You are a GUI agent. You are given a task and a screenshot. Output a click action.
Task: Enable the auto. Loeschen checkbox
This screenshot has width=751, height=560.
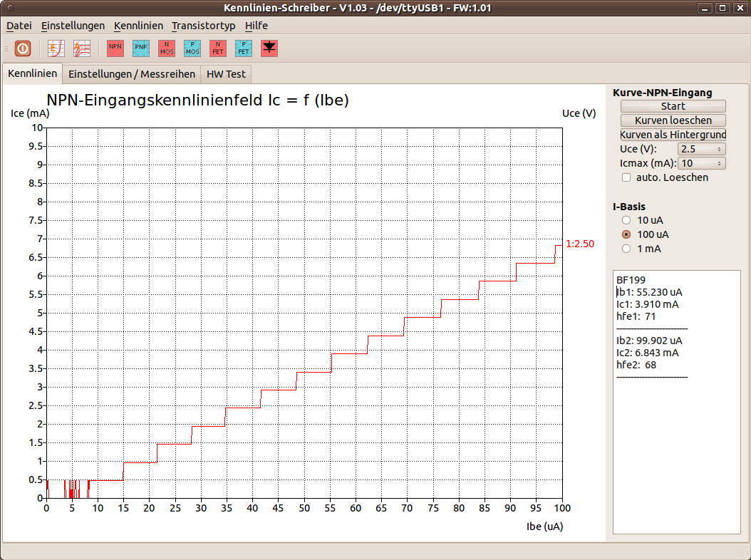626,177
